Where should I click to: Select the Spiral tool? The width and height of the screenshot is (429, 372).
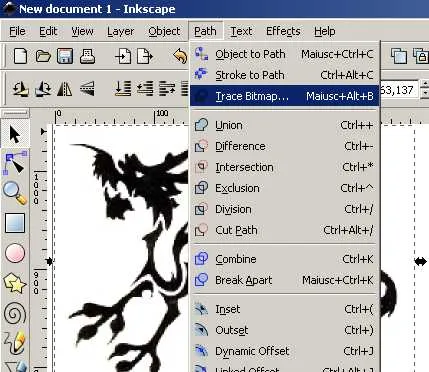coord(15,313)
